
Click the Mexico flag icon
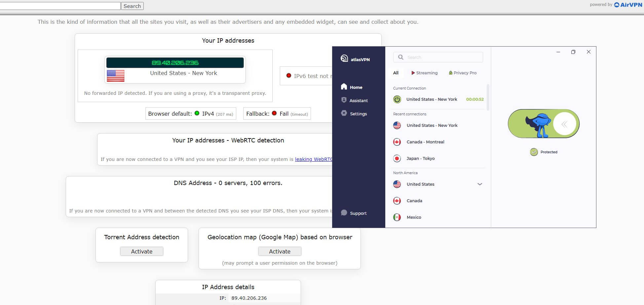(397, 217)
